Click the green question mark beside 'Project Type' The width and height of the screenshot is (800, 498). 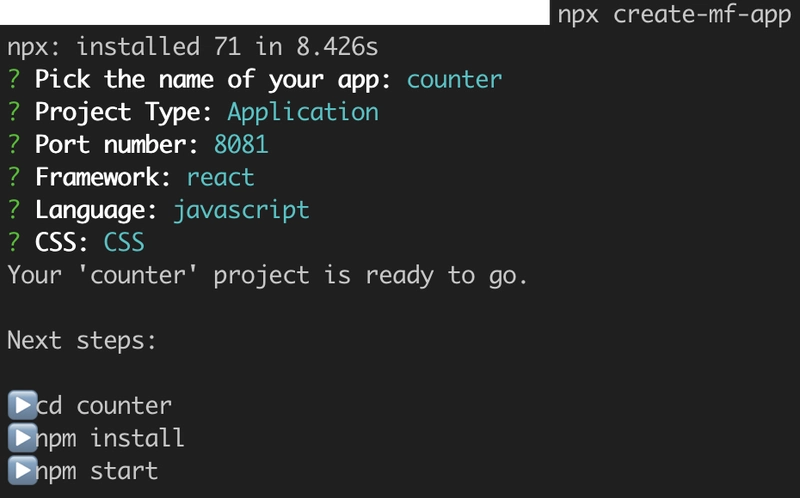(14, 112)
